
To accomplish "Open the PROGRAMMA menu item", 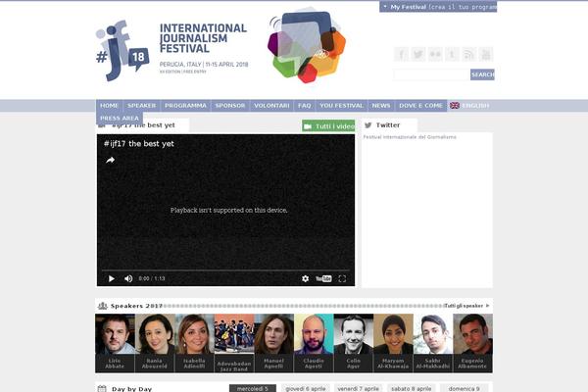I will pyautogui.click(x=185, y=106).
